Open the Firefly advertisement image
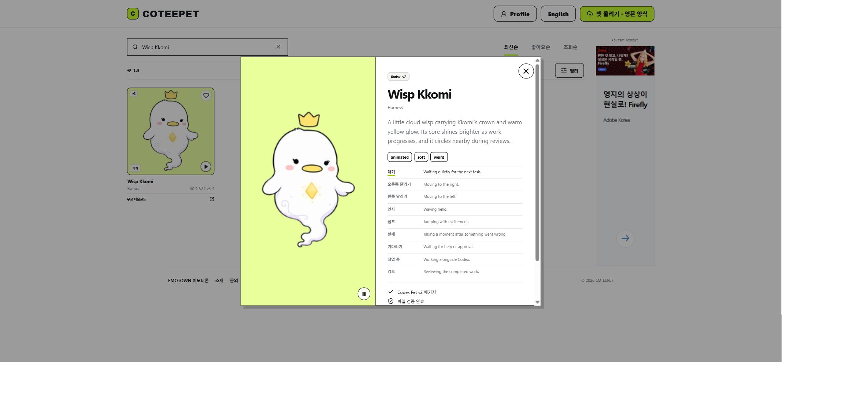This screenshot has height=402, width=868. (x=625, y=61)
